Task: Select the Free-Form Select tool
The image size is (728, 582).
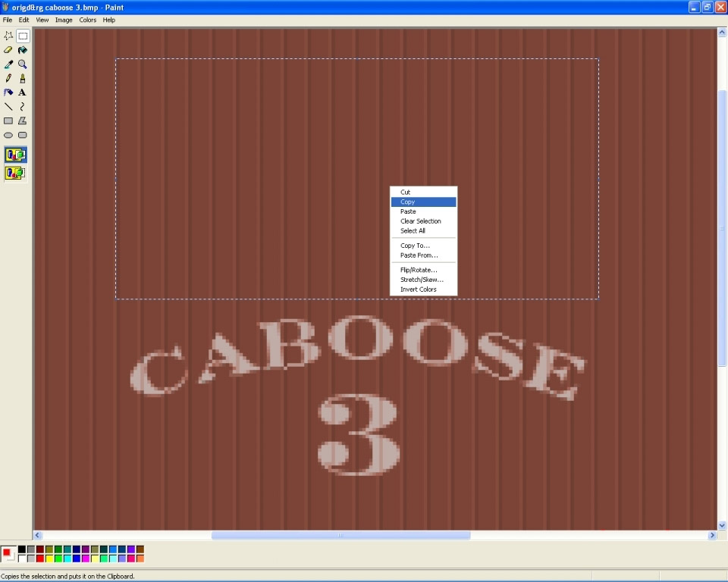Action: pyautogui.click(x=8, y=36)
